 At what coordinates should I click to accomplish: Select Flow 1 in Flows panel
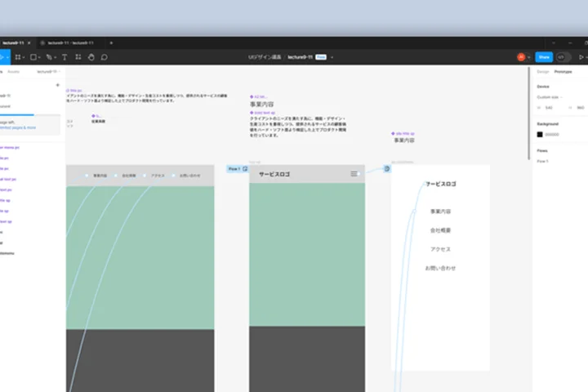point(542,162)
